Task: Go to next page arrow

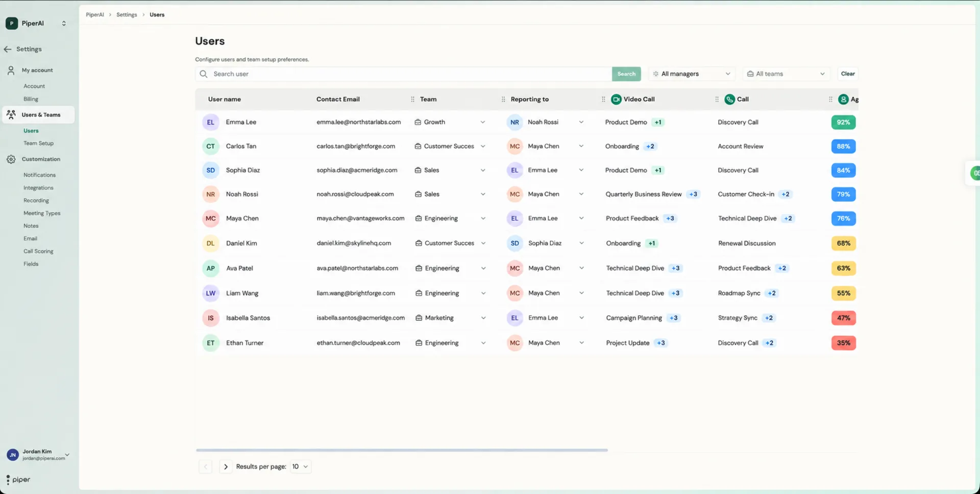Action: (226, 466)
